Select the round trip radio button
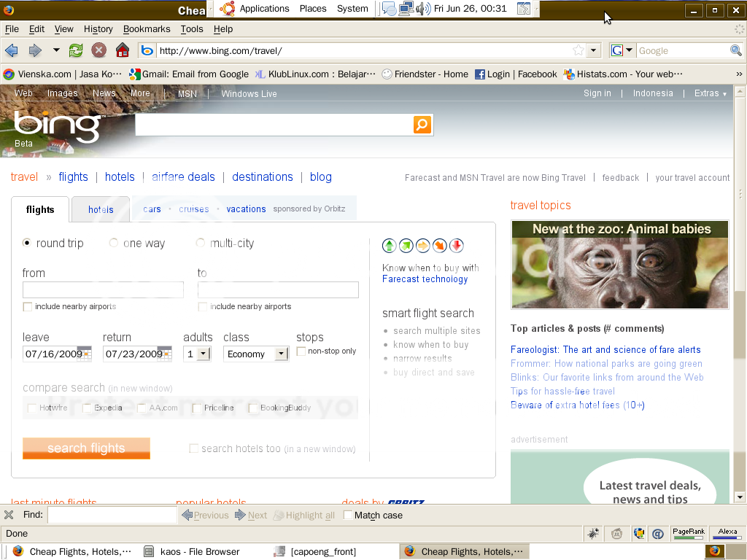 (27, 243)
